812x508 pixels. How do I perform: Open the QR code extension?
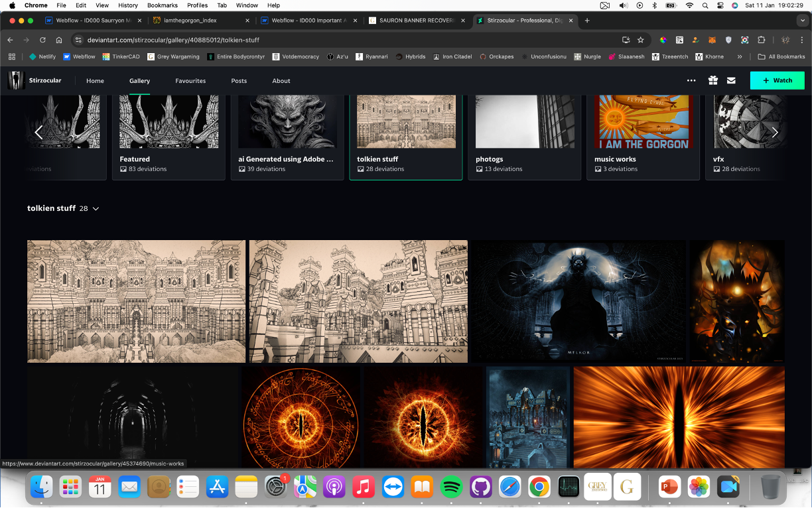tap(679, 40)
